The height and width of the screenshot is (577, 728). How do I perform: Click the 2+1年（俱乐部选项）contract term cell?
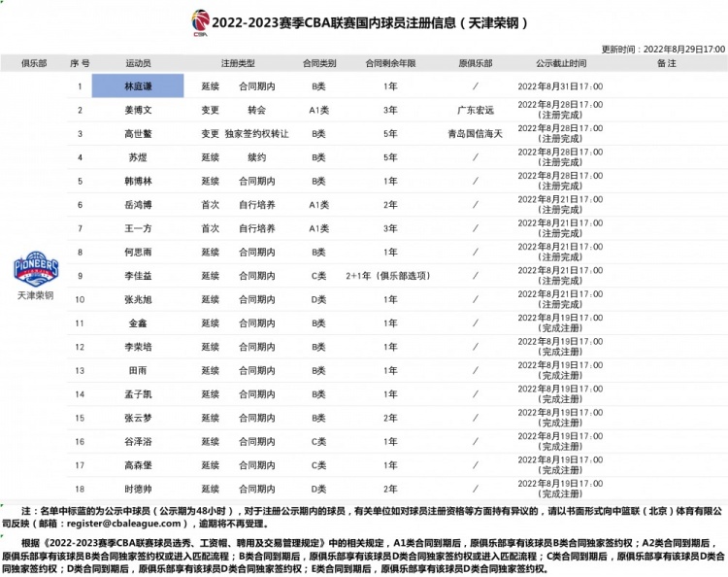click(388, 276)
